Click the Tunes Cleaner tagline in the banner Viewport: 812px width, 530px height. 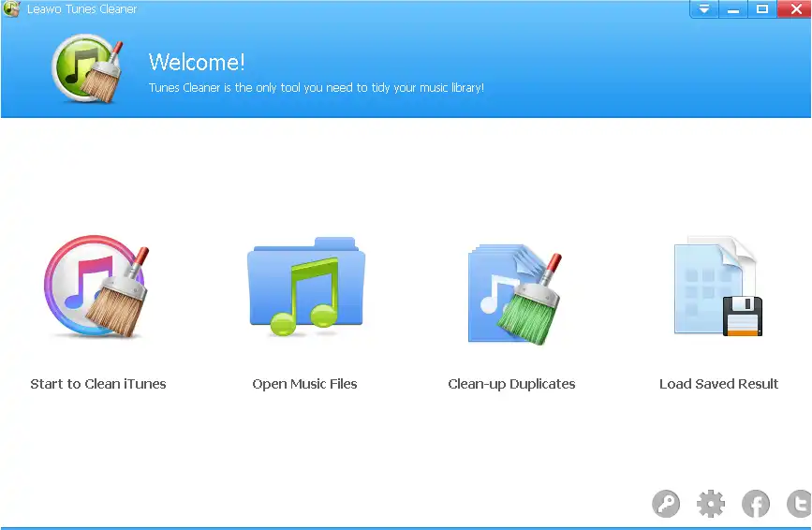(316, 88)
